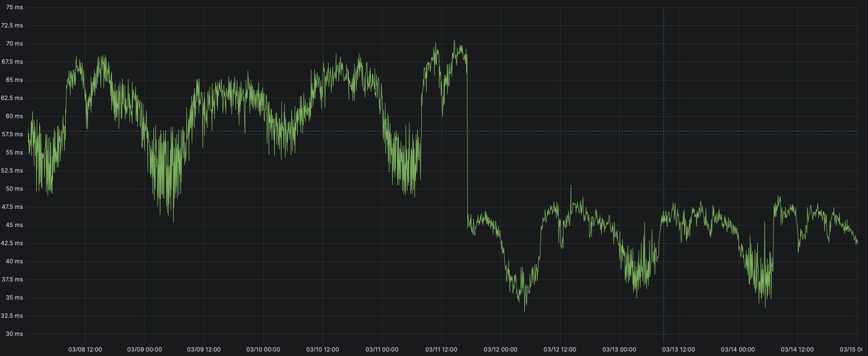Click the 57.5 ms y-axis label
The image size is (868, 356).
click(12, 134)
